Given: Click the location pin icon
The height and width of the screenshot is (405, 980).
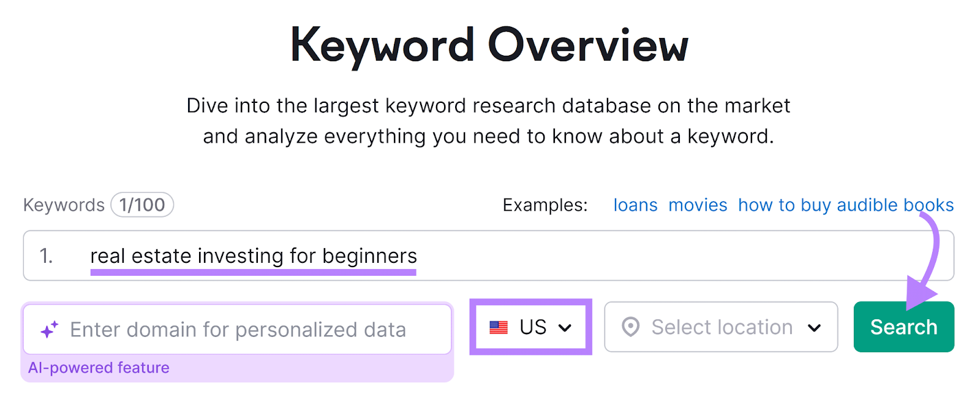Looking at the screenshot, I should pos(630,327).
